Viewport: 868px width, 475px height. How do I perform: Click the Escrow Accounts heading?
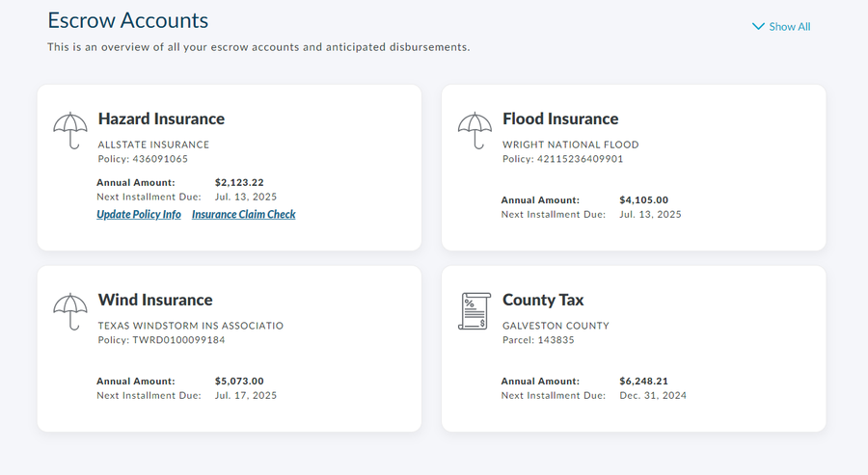click(127, 20)
